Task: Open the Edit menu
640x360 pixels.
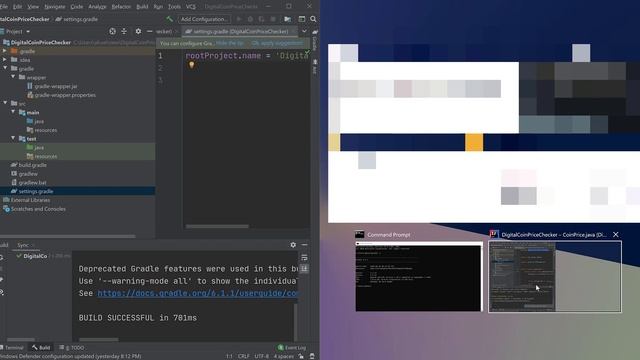Action: point(17,7)
